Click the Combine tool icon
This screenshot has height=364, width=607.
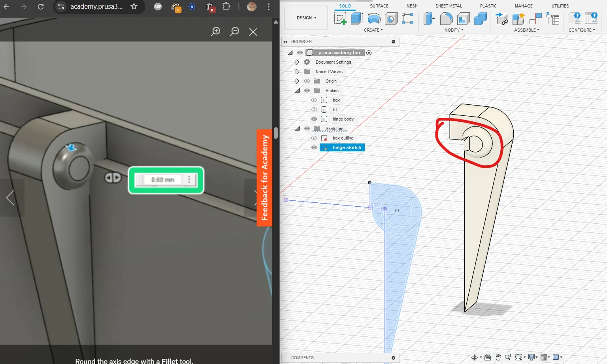pyautogui.click(x=481, y=19)
